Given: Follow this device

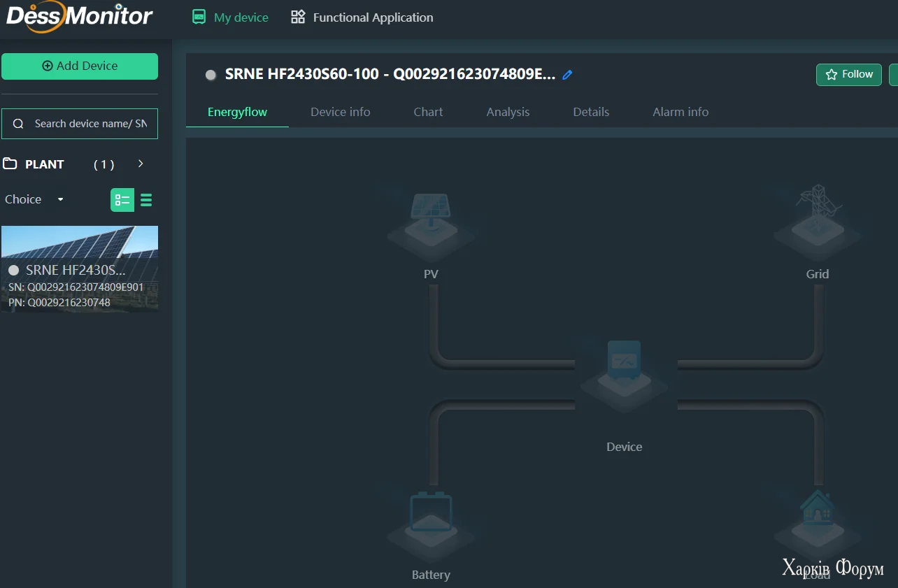Looking at the screenshot, I should coord(848,74).
